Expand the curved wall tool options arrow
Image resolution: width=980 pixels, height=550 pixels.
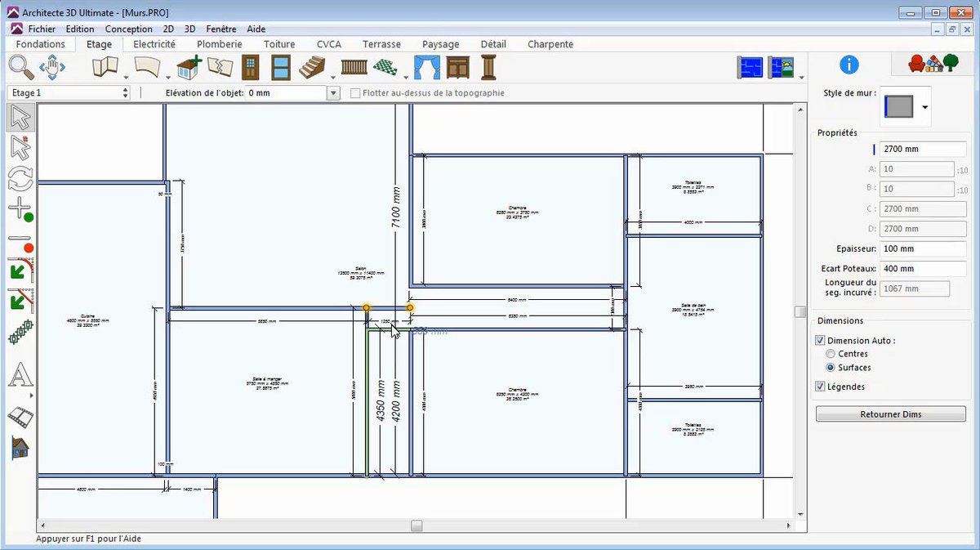[167, 77]
